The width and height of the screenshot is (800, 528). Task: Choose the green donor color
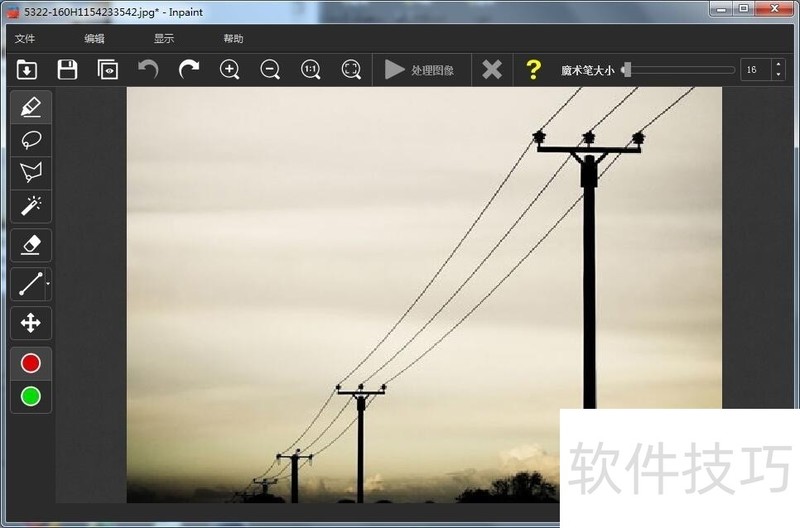(31, 396)
